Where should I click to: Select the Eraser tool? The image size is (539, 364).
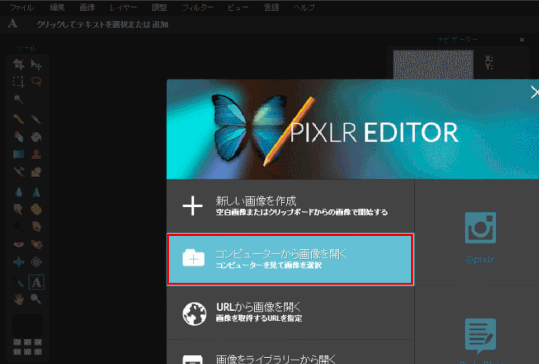19,137
